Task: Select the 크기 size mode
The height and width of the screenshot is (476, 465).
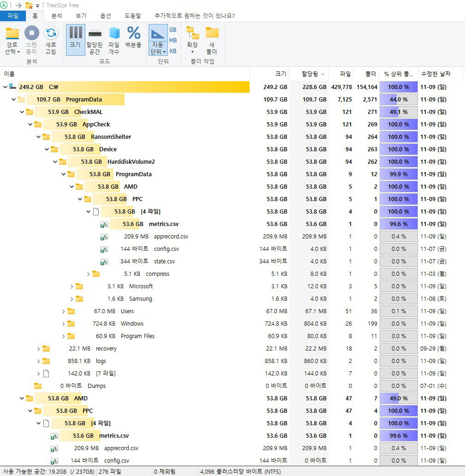Action: point(75,40)
